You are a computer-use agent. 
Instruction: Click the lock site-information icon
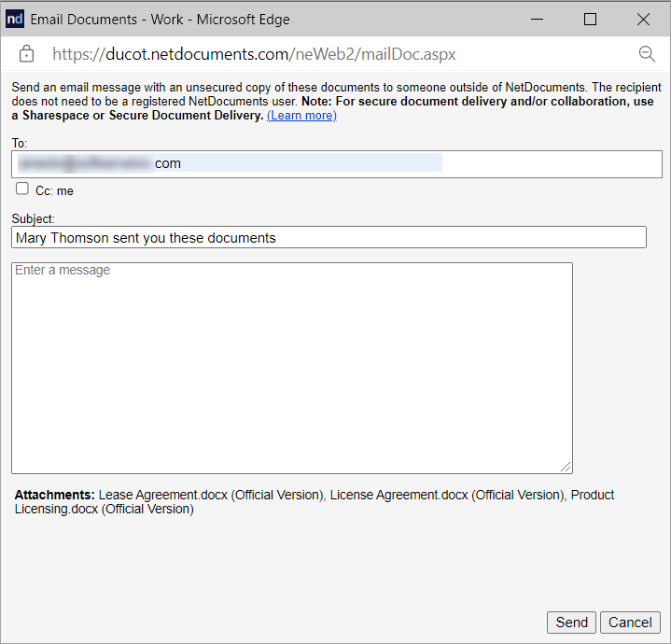26,54
